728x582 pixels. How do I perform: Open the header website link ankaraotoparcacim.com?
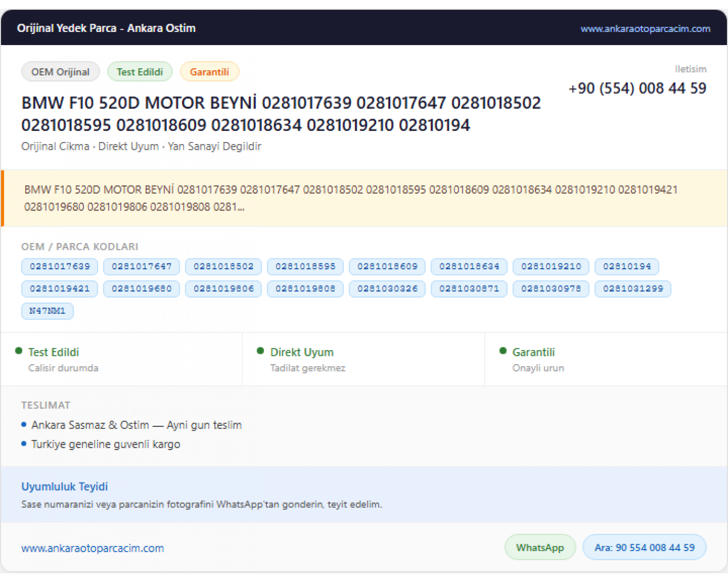click(x=645, y=29)
